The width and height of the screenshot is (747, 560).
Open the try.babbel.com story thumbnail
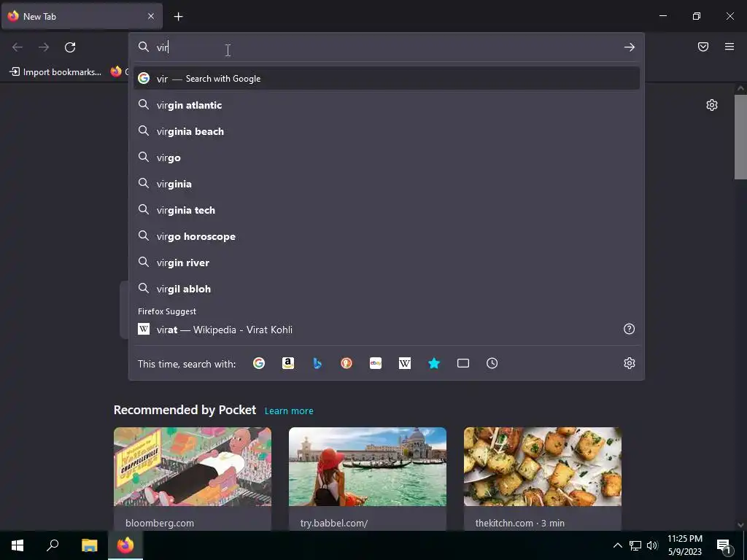[368, 467]
